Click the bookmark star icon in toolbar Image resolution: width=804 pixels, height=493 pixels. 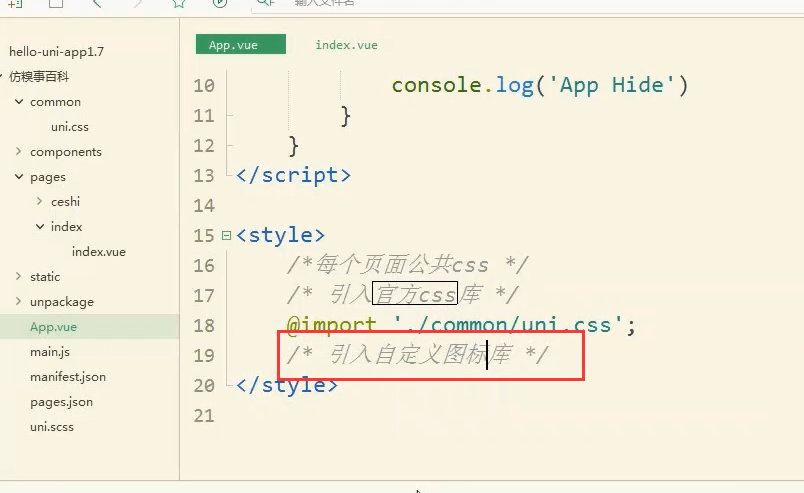click(x=178, y=3)
